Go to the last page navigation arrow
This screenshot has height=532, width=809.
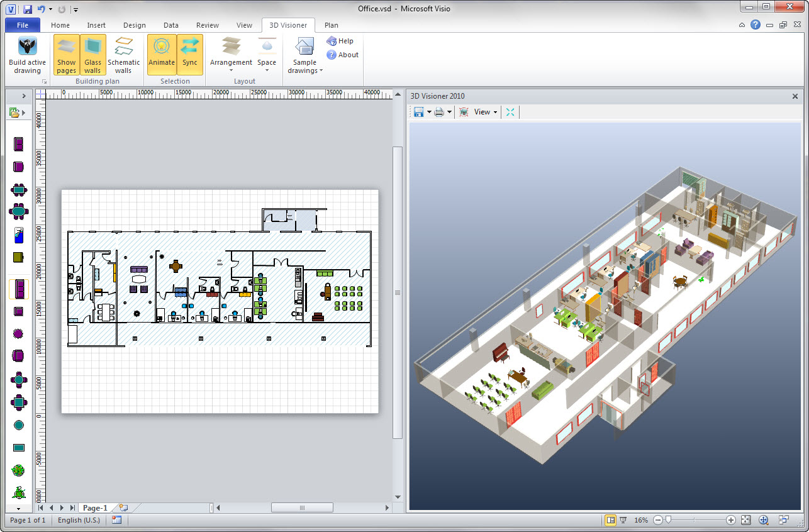[x=72, y=507]
